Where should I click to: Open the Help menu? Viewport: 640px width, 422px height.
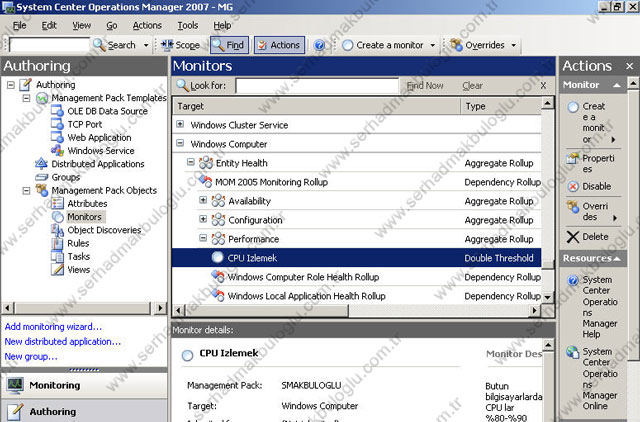[x=222, y=25]
